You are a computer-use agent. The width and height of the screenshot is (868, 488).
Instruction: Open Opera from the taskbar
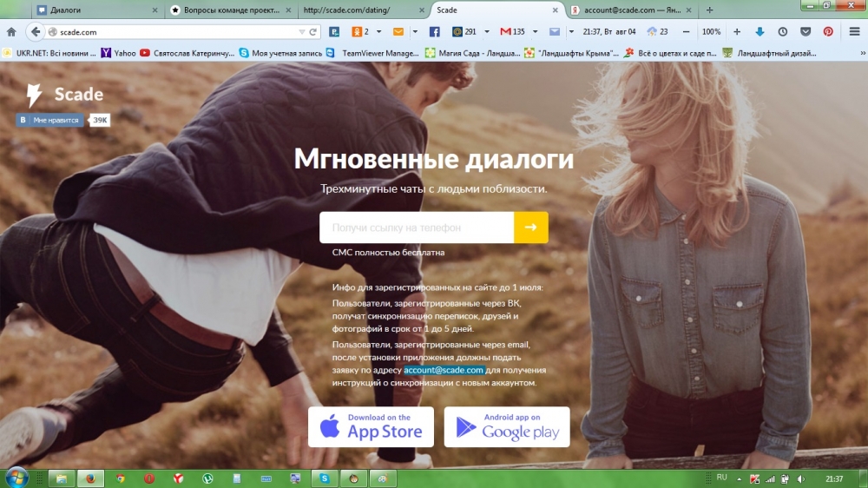click(149, 478)
